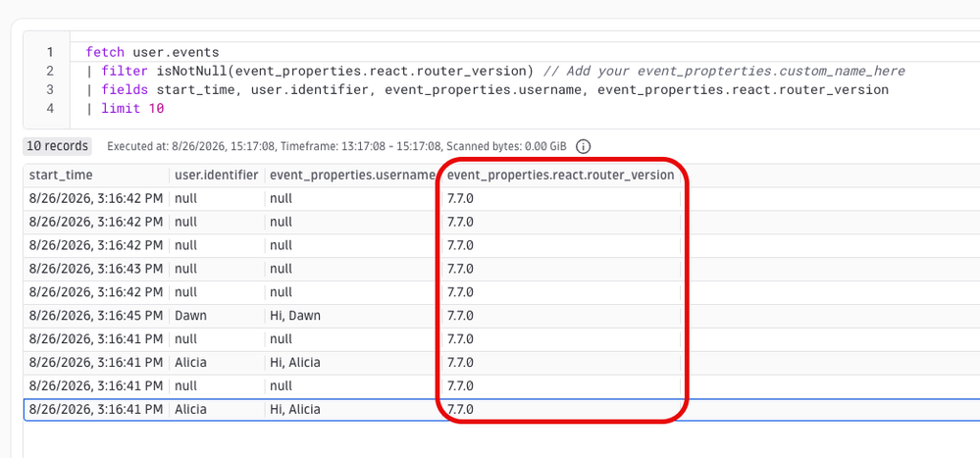Click the 7.7.0 value in the 3:16:43 PM row
This screenshot has height=458, width=980.
(461, 269)
